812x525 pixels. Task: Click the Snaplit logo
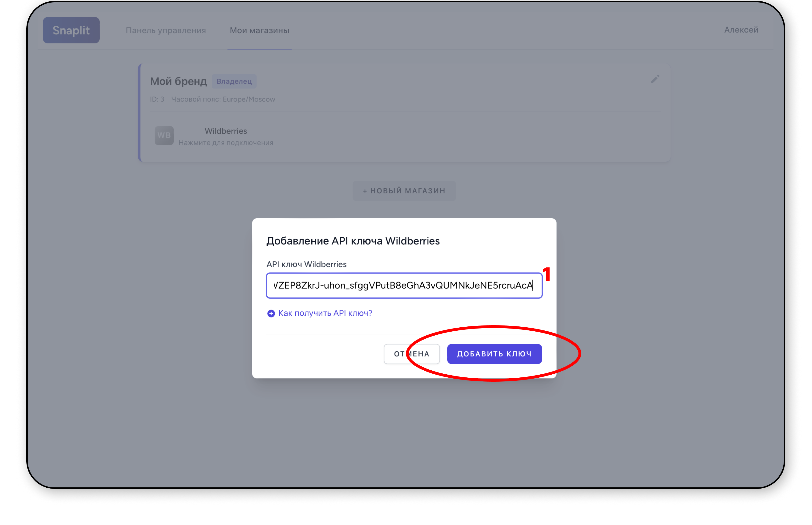[x=71, y=30]
